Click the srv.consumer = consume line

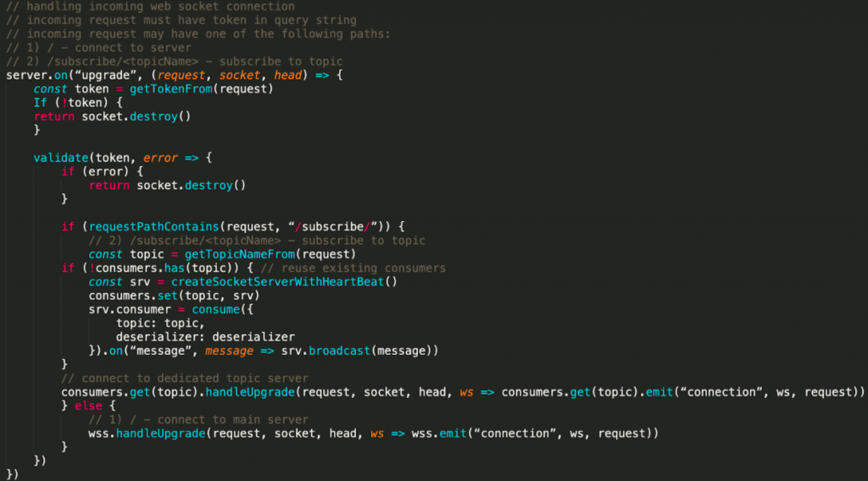(171, 310)
